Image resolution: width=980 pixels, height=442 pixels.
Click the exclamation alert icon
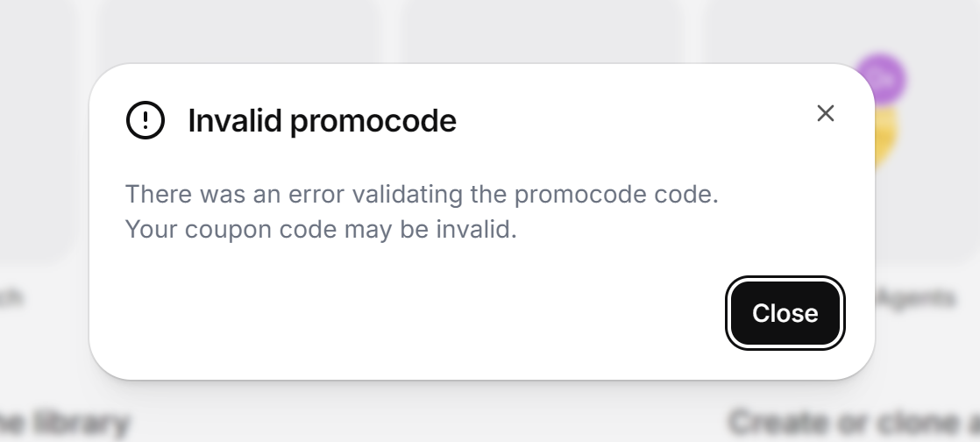146,120
